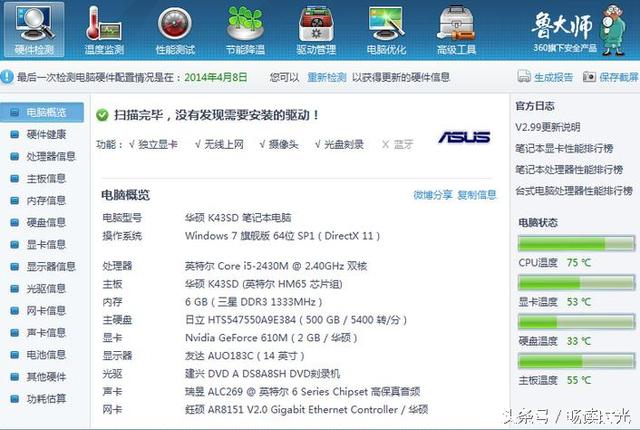Click the 微博分享 share link
The width and height of the screenshot is (640, 430).
click(x=432, y=195)
